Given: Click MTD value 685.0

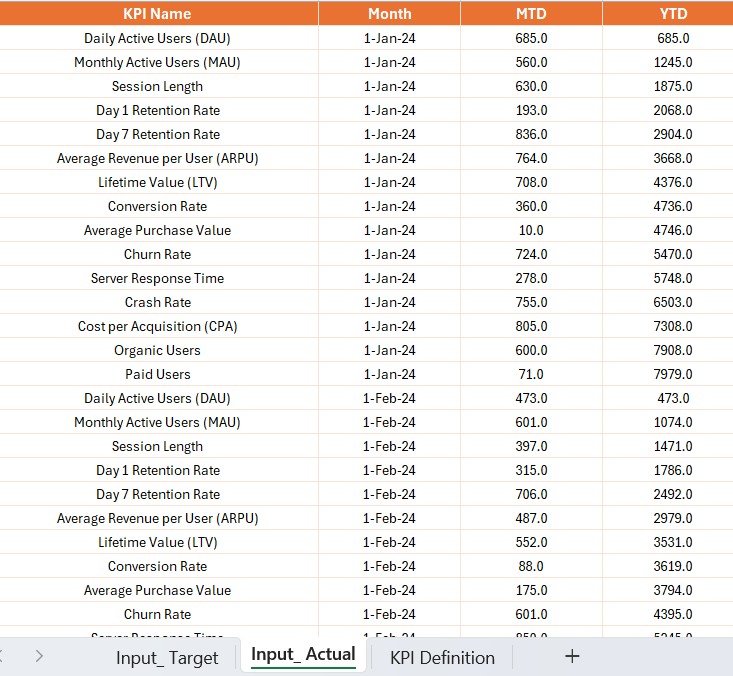Looking at the screenshot, I should (531, 38).
